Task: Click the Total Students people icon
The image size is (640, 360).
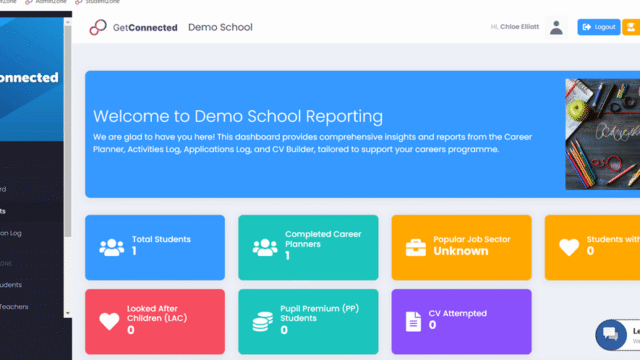Action: coord(111,247)
